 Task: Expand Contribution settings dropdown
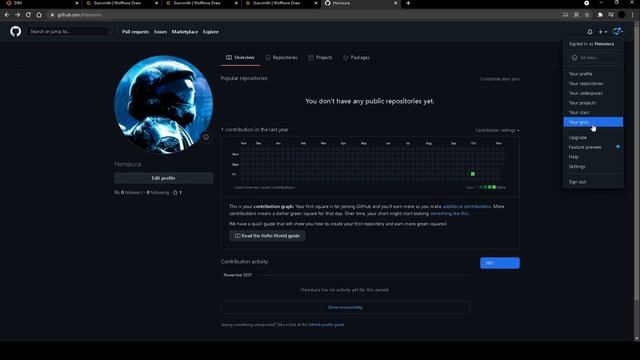click(x=497, y=130)
